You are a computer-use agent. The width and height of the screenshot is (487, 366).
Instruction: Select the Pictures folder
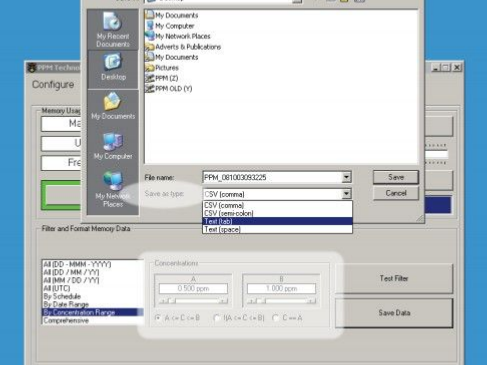coord(162,68)
